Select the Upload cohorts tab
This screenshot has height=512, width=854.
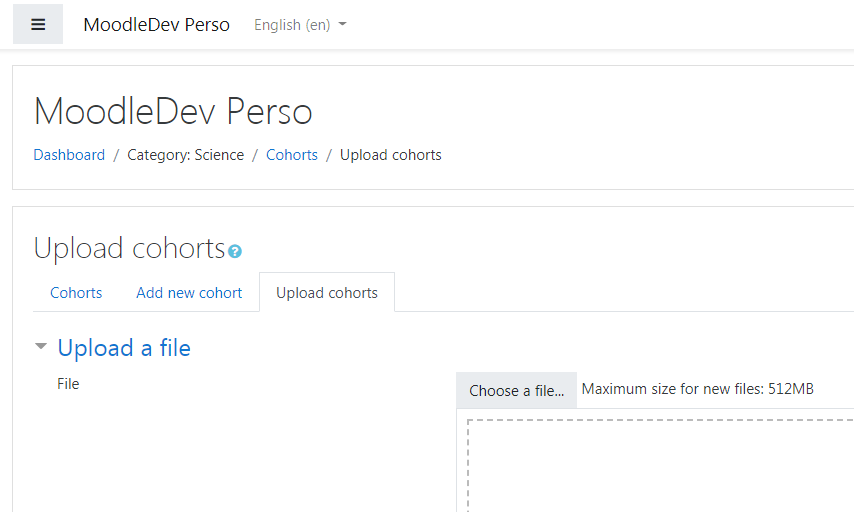point(327,293)
